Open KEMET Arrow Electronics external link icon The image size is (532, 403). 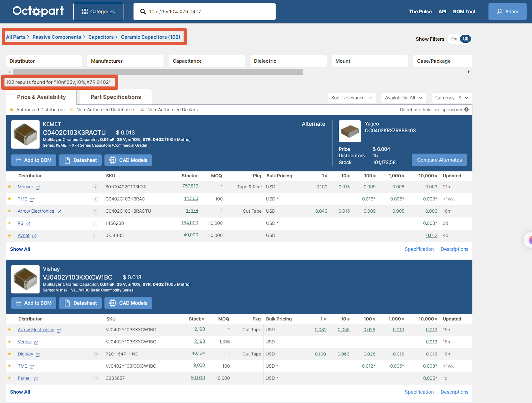click(59, 212)
